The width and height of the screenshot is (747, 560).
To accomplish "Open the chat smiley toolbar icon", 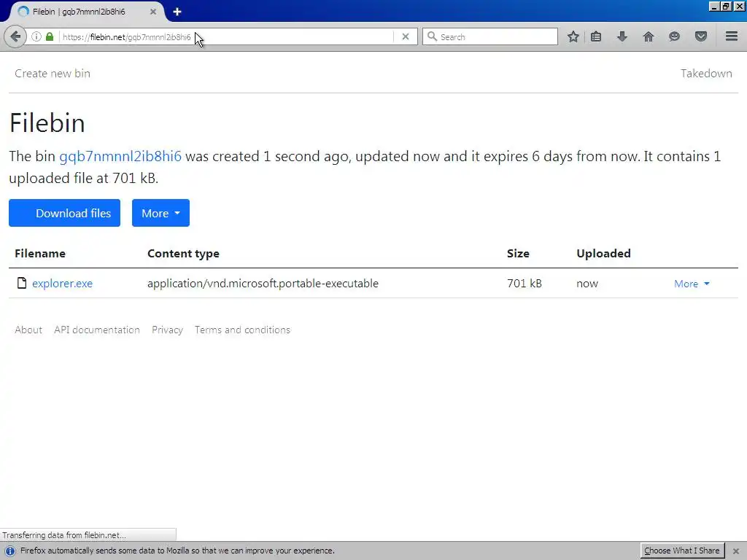I will point(674,36).
